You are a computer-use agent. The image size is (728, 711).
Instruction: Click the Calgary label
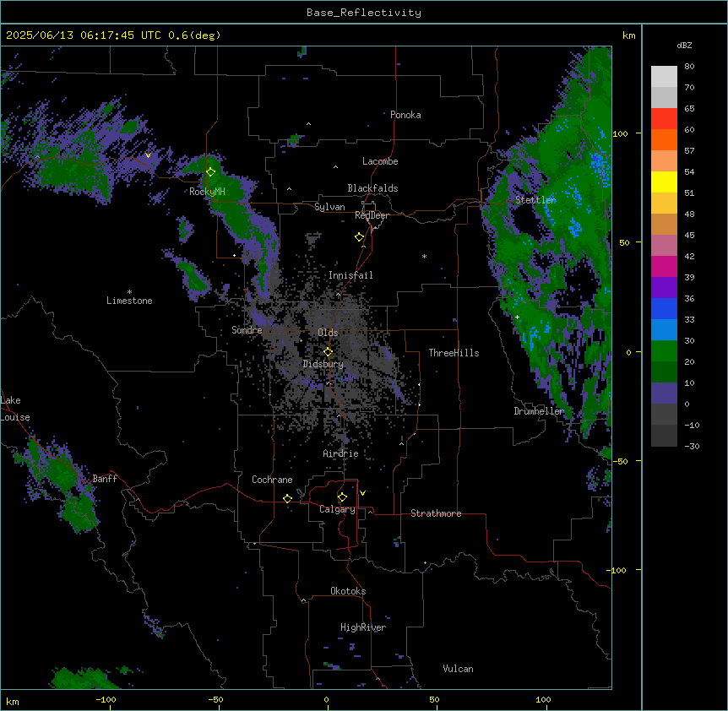coord(338,509)
